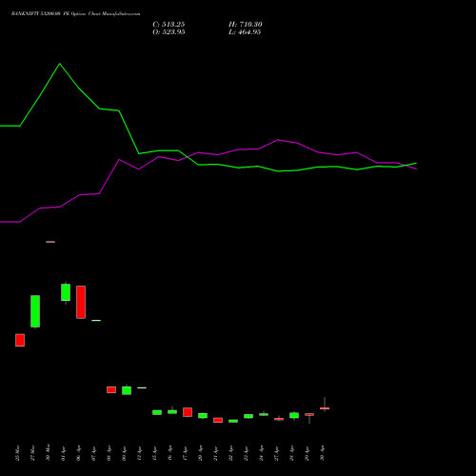Screen dimensions: 476x476
Task: Click the 09 Apr date label
Action: point(124,453)
